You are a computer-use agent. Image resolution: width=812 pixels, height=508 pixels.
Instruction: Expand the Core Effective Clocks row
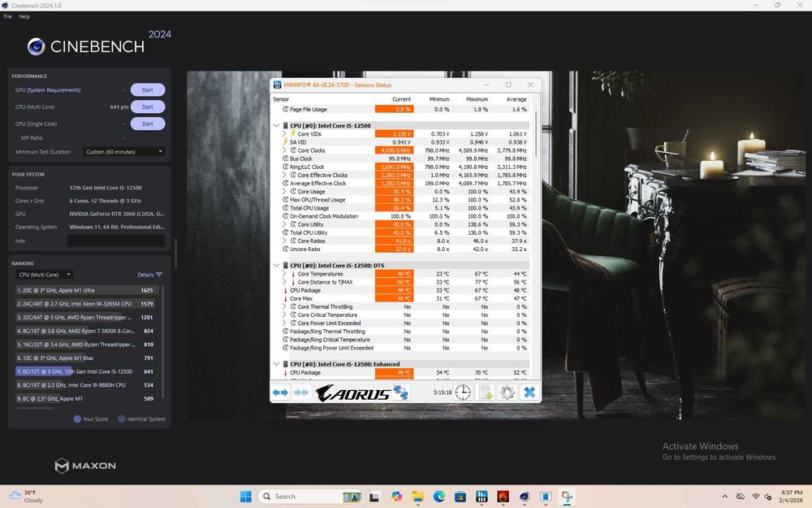pyautogui.click(x=284, y=176)
